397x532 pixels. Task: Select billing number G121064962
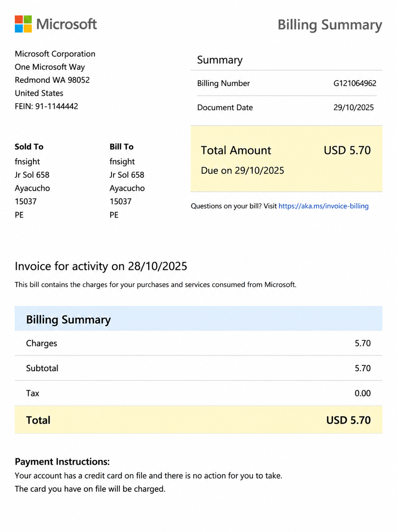(x=355, y=83)
